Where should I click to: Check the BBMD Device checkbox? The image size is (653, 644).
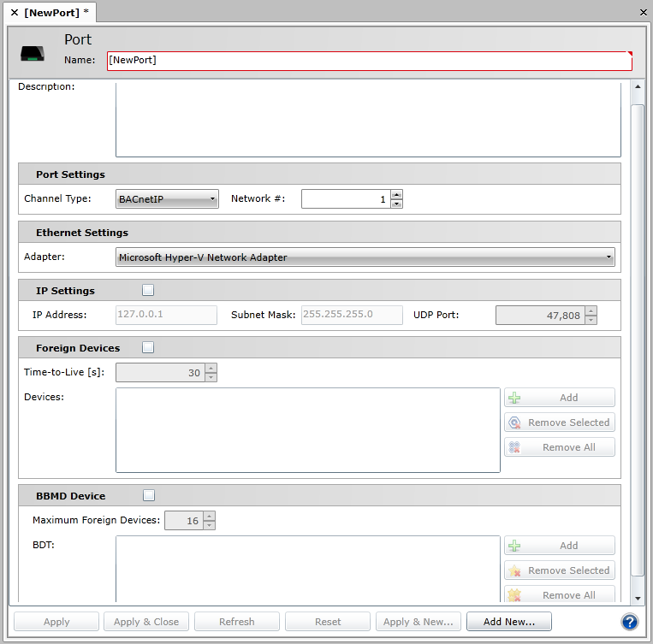148,495
